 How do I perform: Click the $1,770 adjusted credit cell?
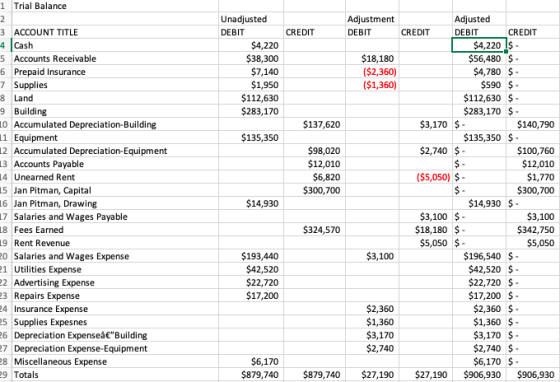(533, 177)
